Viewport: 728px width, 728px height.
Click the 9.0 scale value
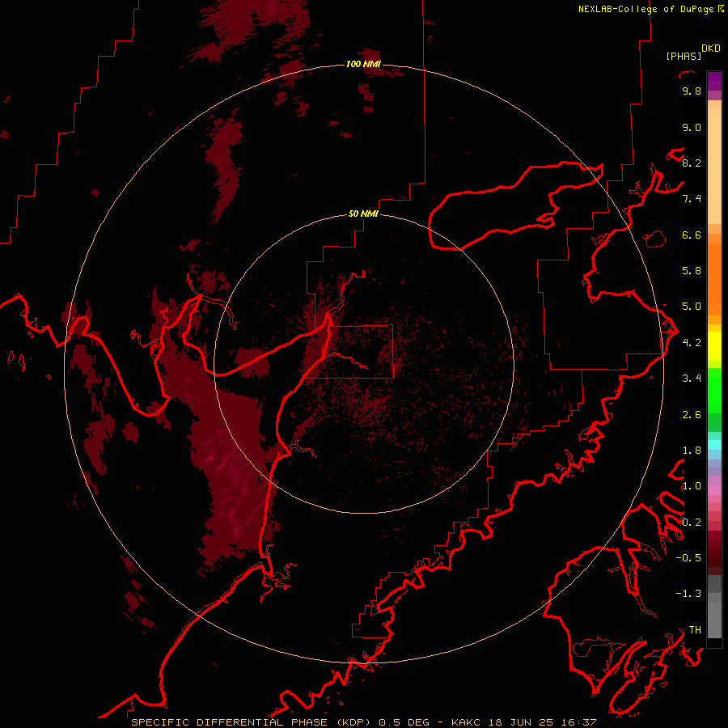click(692, 127)
